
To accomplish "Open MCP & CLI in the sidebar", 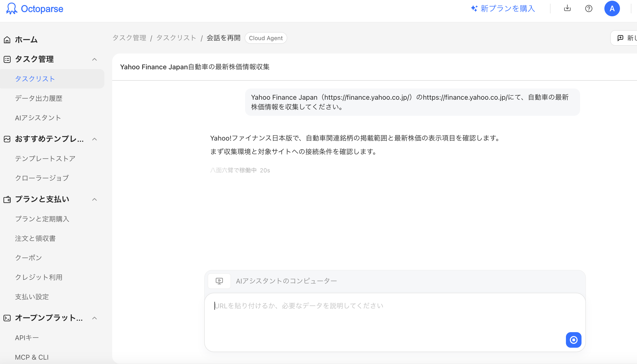I will tap(32, 357).
